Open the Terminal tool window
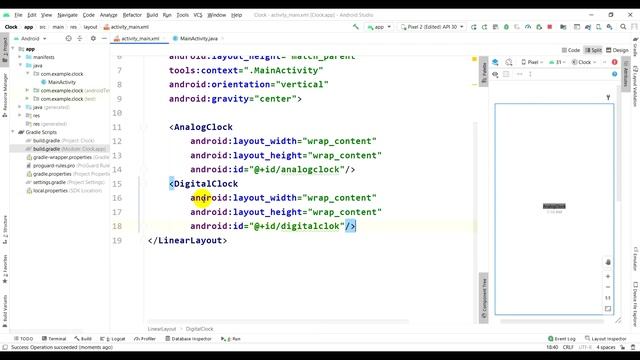This screenshot has height=360, width=640. pos(54,339)
